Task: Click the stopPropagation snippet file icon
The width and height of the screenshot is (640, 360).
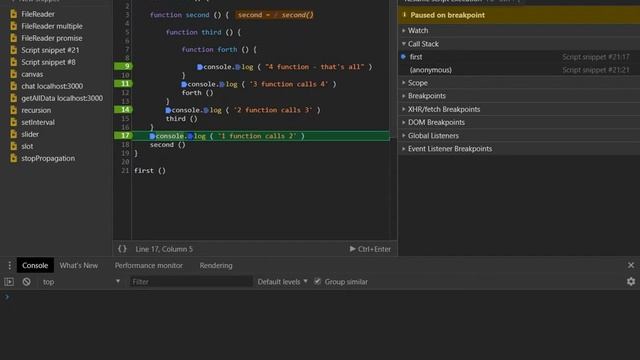Action: point(13,158)
